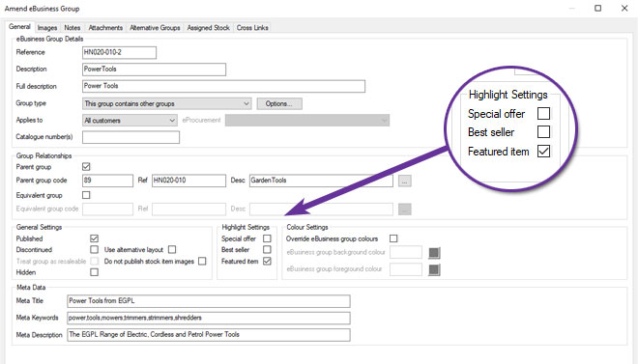Open the Applies to dropdown
Image resolution: width=638 pixels, height=364 pixels.
(130, 121)
